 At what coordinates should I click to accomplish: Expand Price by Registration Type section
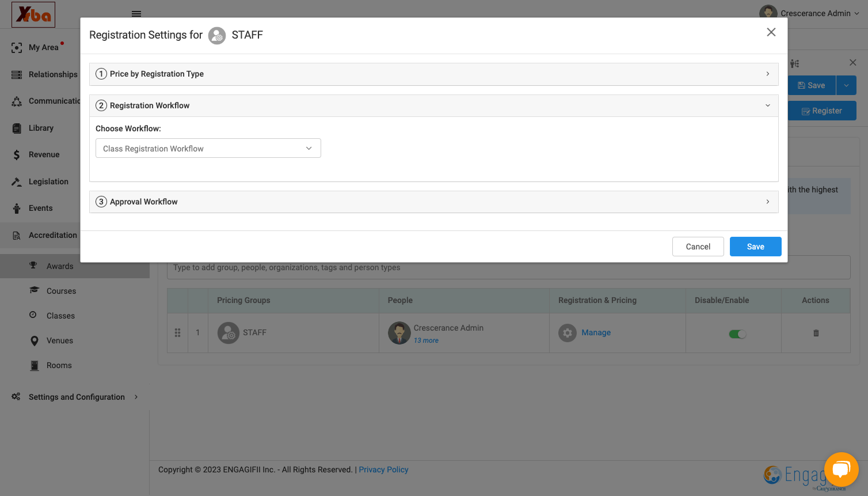434,74
